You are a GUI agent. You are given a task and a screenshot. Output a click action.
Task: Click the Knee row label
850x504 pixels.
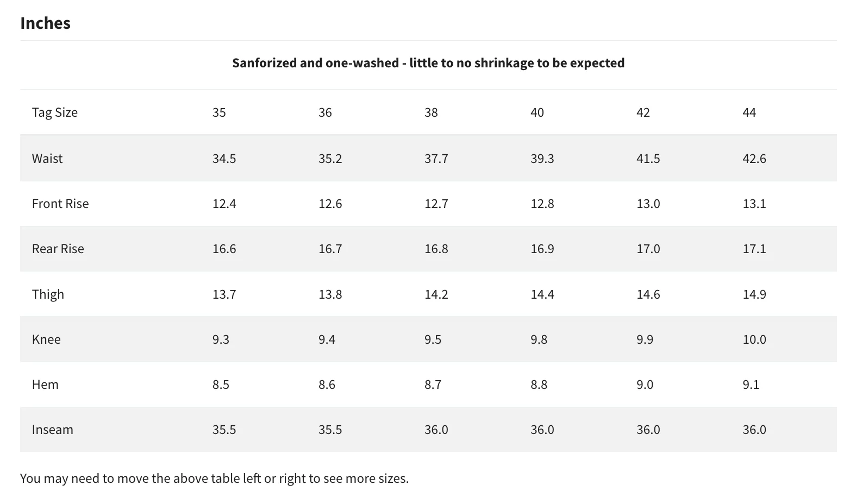pos(46,339)
